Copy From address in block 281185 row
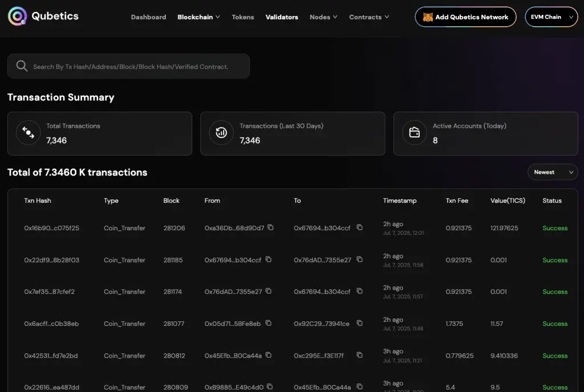 (268, 259)
